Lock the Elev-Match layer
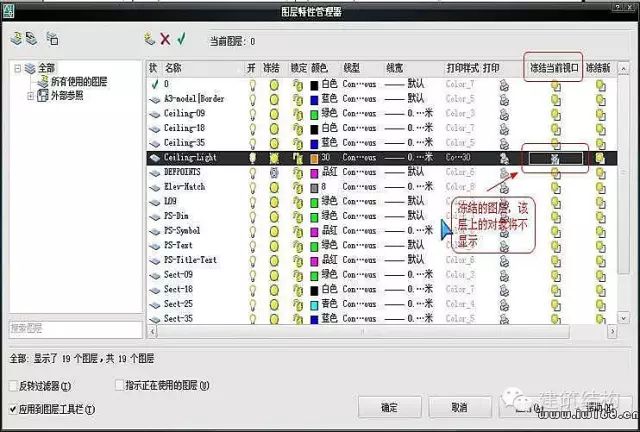The height and width of the screenshot is (432, 640). pyautogui.click(x=298, y=188)
